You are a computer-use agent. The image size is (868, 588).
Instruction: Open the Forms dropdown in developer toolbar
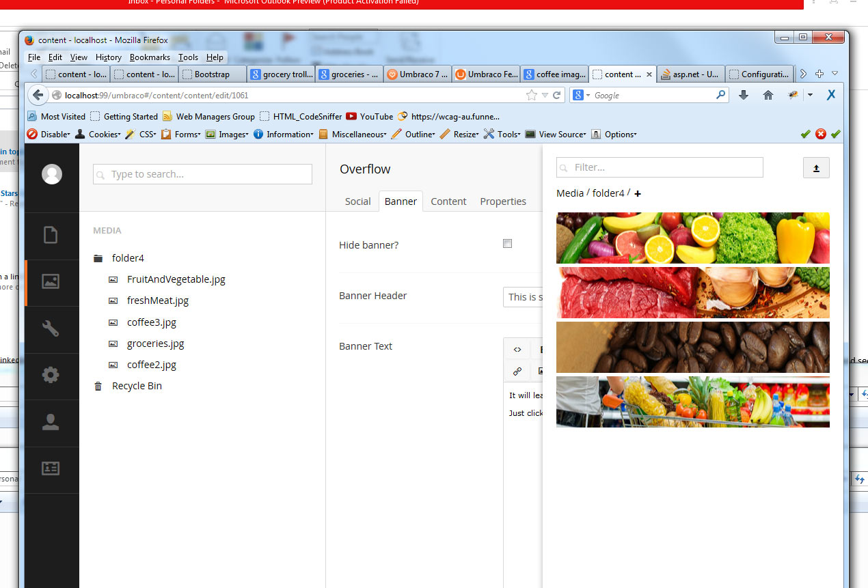click(x=181, y=135)
